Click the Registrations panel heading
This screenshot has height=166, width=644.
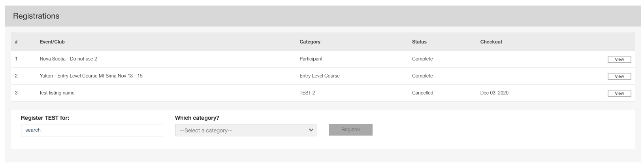click(36, 16)
